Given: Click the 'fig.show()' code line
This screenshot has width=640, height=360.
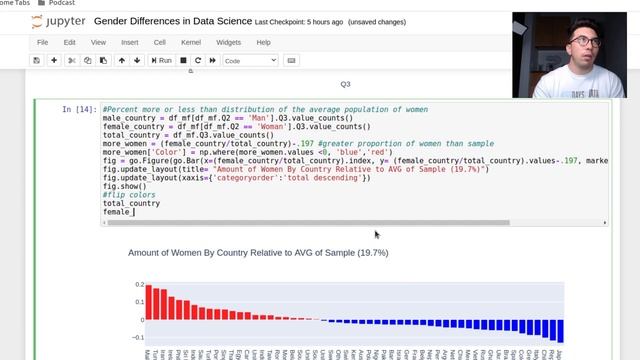Looking at the screenshot, I should point(124,186).
